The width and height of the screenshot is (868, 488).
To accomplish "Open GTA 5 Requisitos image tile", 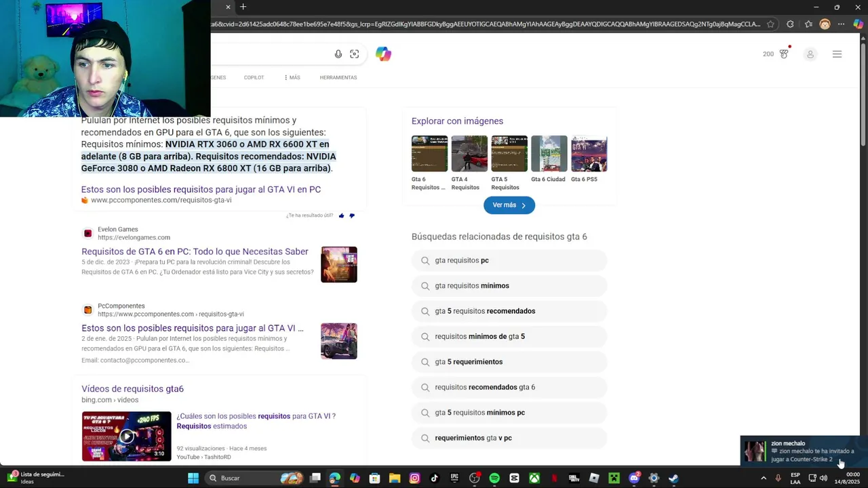I will coord(509,163).
